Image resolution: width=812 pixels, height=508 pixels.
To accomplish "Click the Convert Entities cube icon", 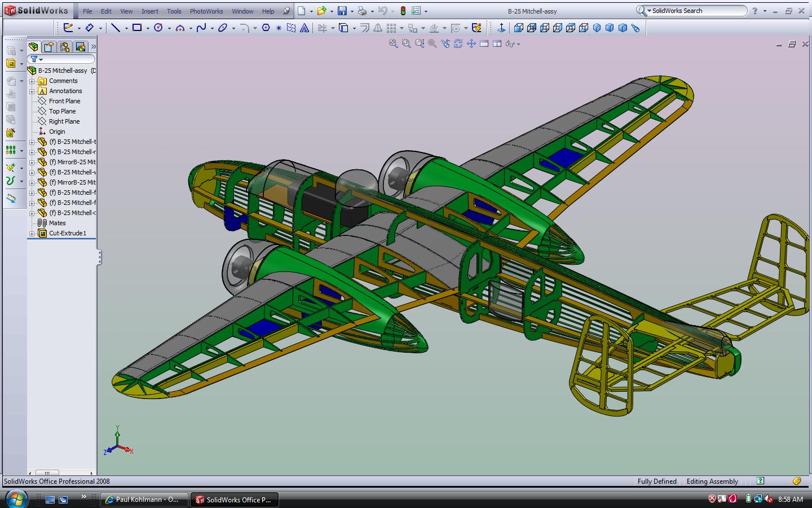I will 343,27.
